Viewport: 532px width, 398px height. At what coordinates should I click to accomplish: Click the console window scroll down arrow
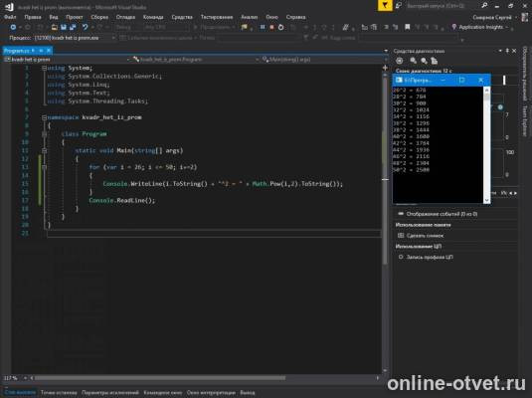pos(487,200)
